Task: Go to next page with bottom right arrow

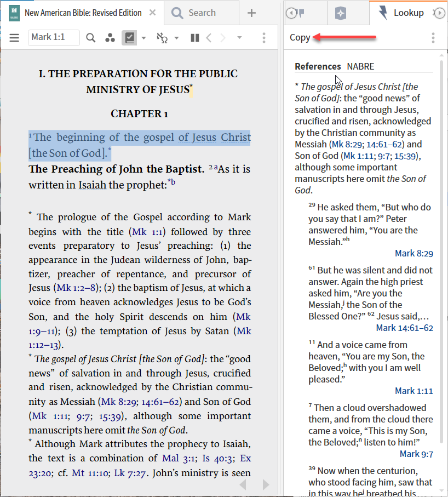Action: 266,484
